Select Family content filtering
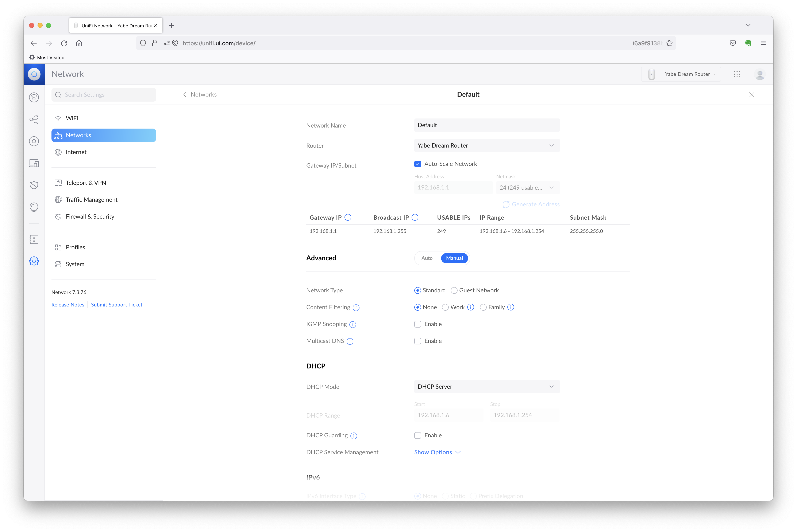The width and height of the screenshot is (797, 532). [x=483, y=307]
